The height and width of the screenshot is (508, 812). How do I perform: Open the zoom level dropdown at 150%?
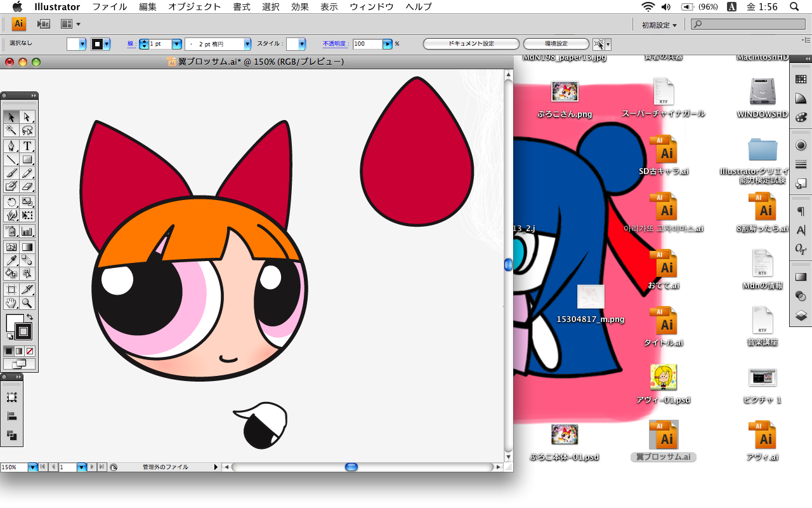click(x=32, y=467)
